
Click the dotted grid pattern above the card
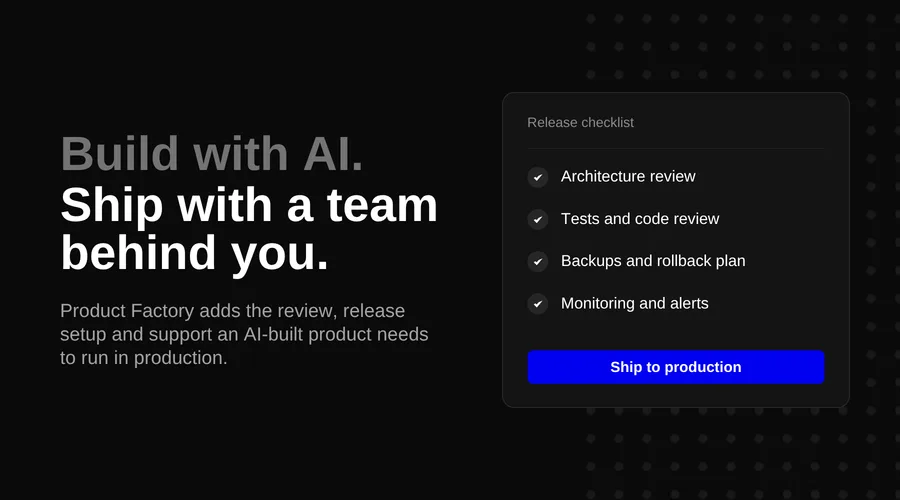[731, 47]
